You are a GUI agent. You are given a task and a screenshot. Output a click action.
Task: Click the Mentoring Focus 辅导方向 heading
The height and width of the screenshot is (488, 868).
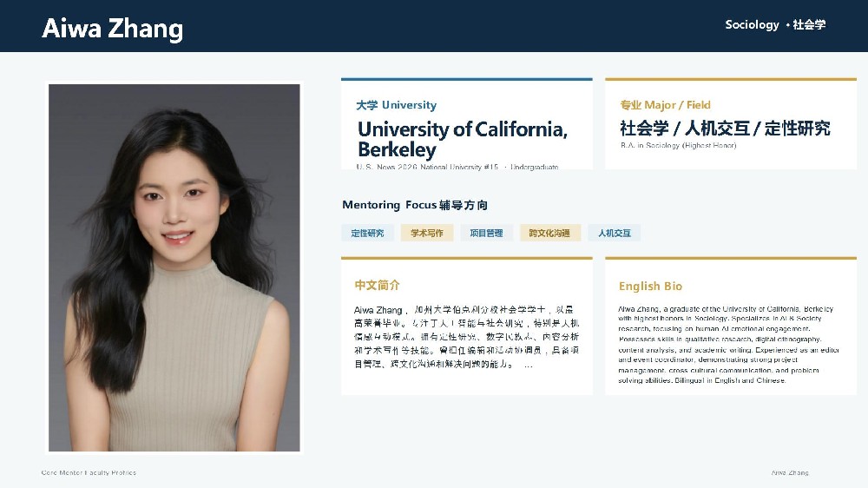point(415,205)
